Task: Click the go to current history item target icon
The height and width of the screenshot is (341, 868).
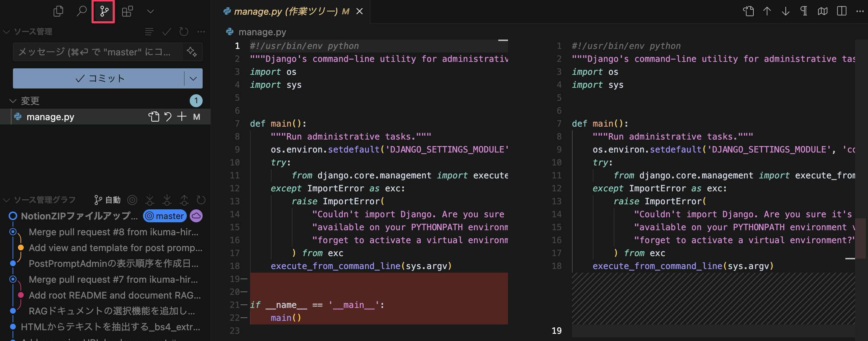Action: click(x=132, y=200)
